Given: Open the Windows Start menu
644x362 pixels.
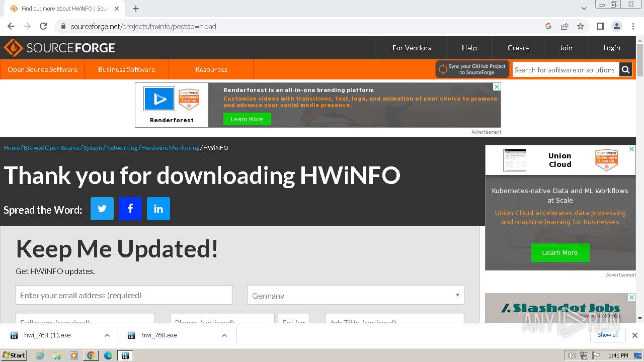Looking at the screenshot, I should pyautogui.click(x=14, y=355).
